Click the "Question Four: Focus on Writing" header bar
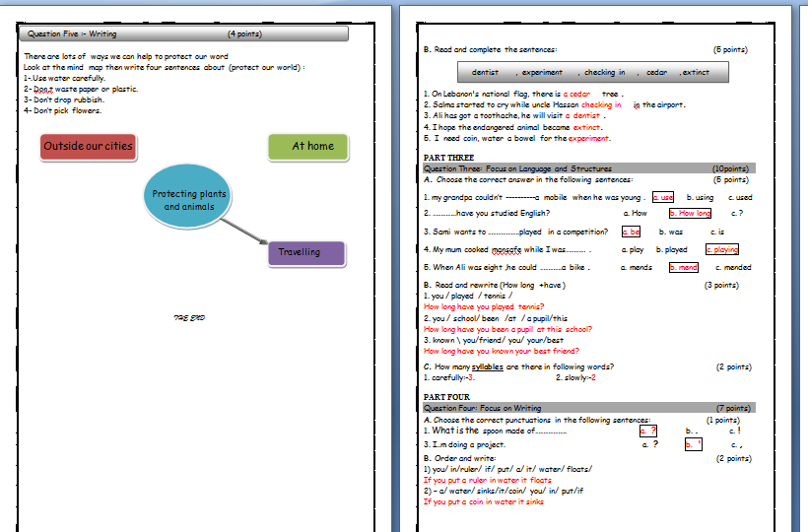This screenshot has width=808, height=532. pyautogui.click(x=588, y=408)
